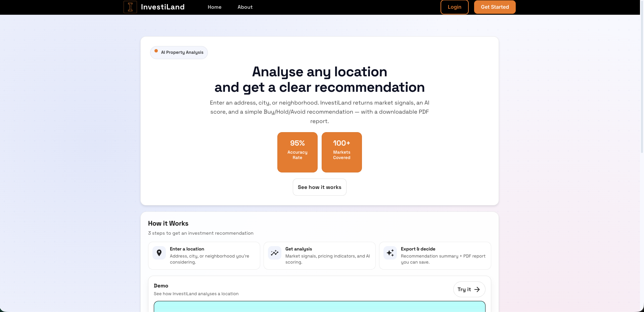
Task: Open the About menu item
Action: point(245,7)
